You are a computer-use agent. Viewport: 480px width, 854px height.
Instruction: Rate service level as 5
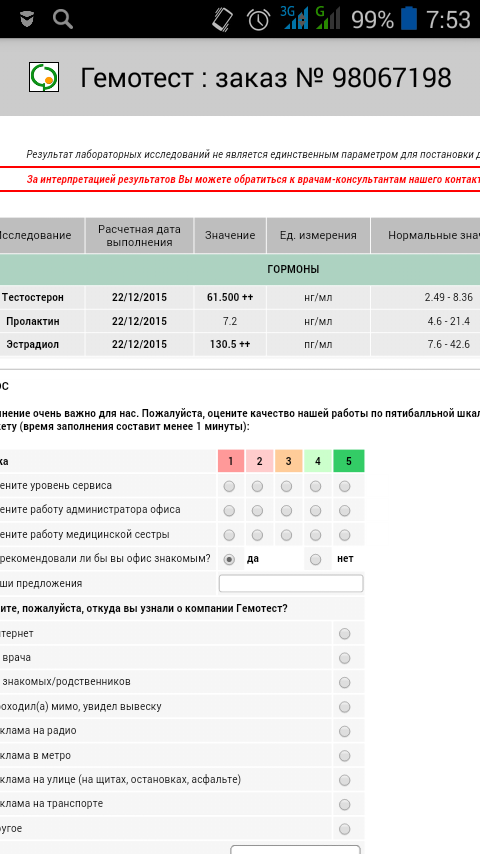(344, 486)
